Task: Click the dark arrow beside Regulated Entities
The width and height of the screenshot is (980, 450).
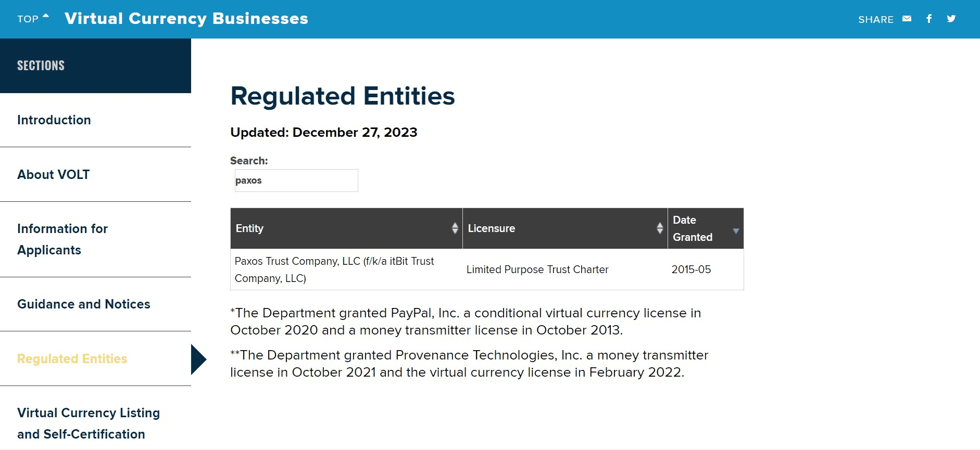Action: 198,359
